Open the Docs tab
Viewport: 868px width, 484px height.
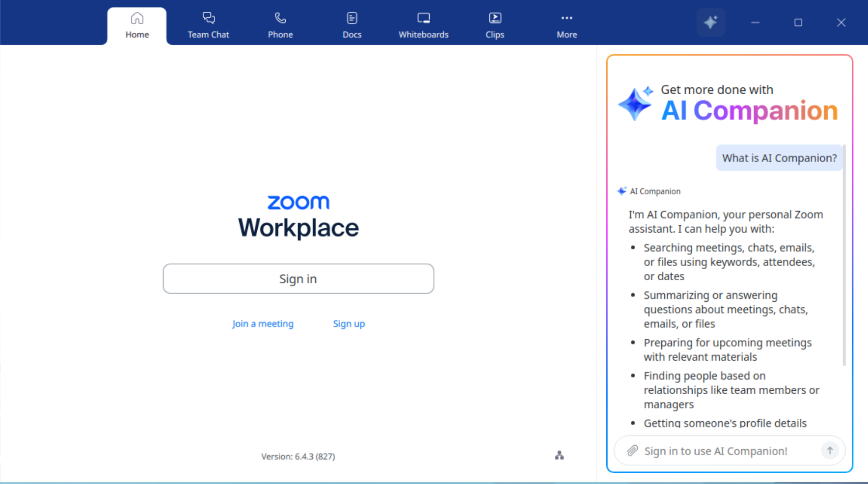[x=352, y=25]
